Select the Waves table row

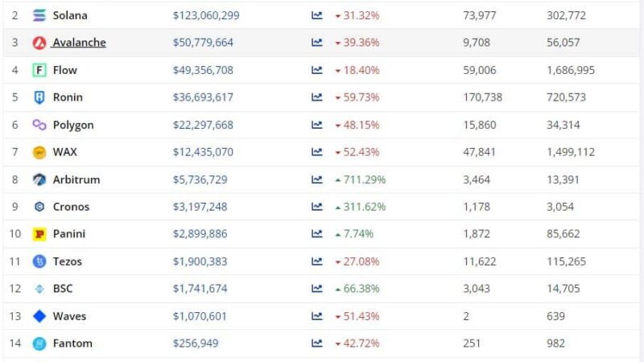[x=322, y=316]
